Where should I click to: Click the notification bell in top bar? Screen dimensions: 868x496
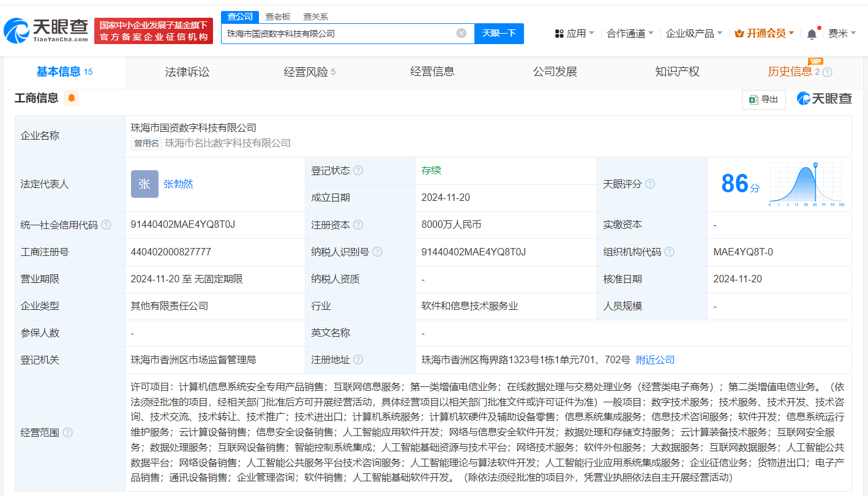click(x=812, y=34)
